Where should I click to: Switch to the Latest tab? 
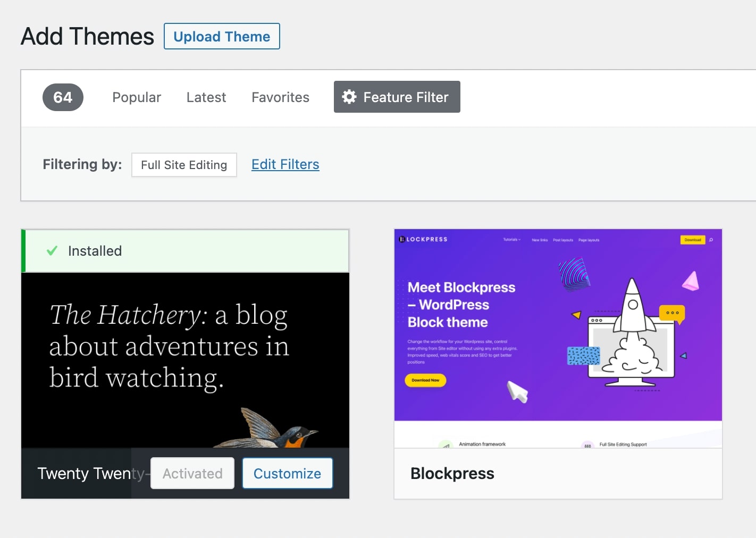[x=206, y=97]
